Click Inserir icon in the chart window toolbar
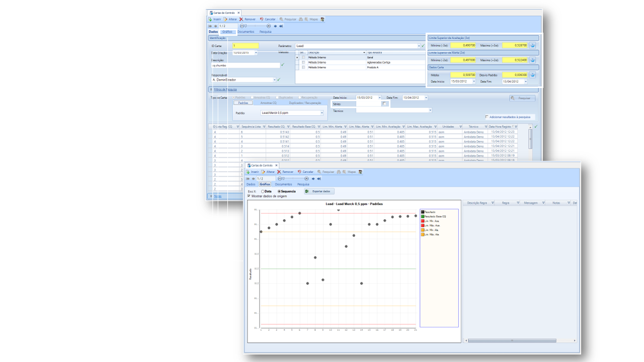This screenshot has width=644, height=362. 248,172
